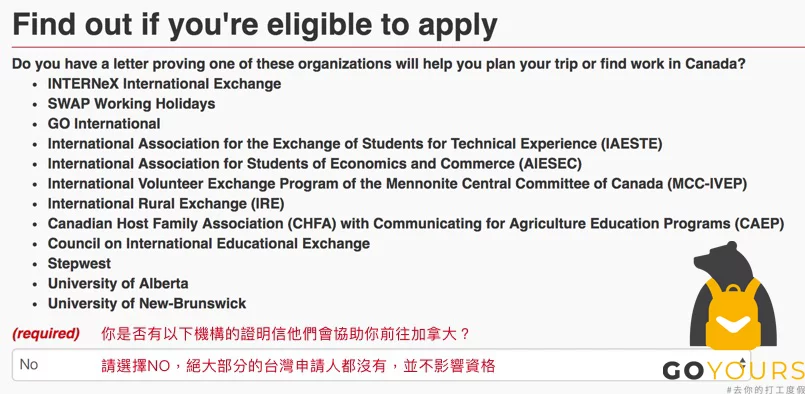Open the No dropdown select box
The image size is (805, 394).
[x=381, y=365]
